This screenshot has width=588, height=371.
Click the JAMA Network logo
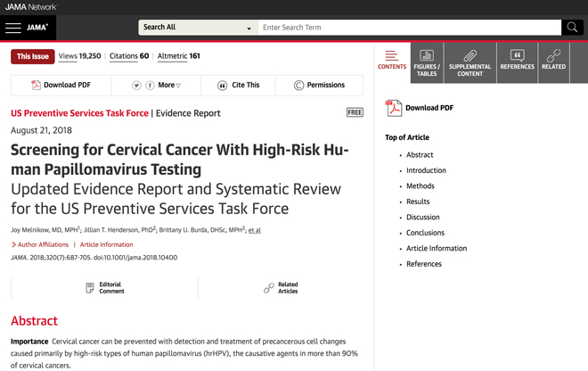pos(31,7)
